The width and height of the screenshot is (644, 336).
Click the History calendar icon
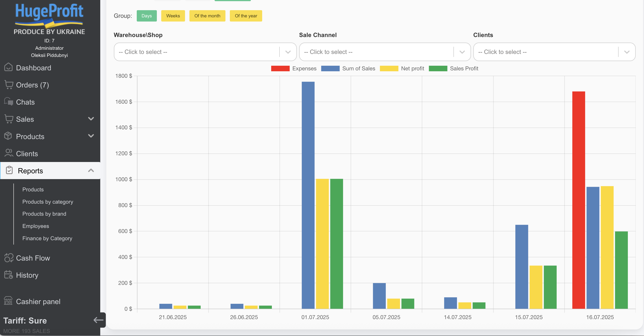9,275
